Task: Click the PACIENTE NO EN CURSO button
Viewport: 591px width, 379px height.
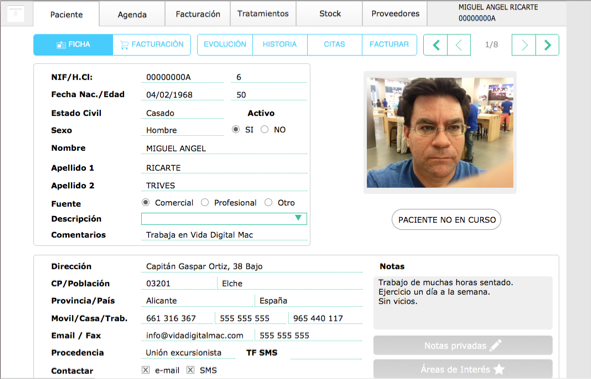Action: point(447,220)
